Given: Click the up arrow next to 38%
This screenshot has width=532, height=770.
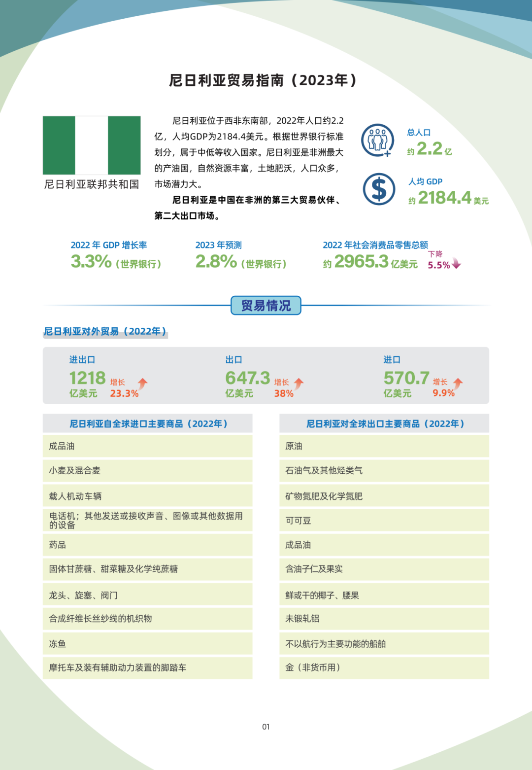Looking at the screenshot, I should click(299, 383).
